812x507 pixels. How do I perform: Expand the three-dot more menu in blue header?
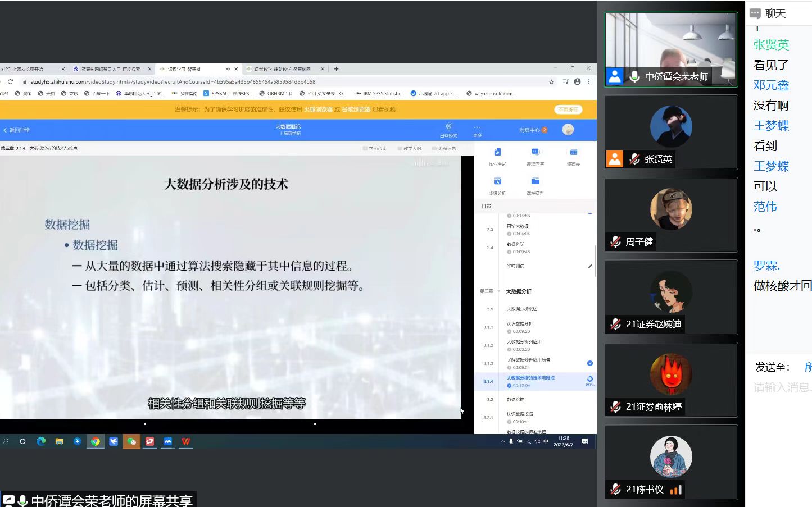click(477, 127)
